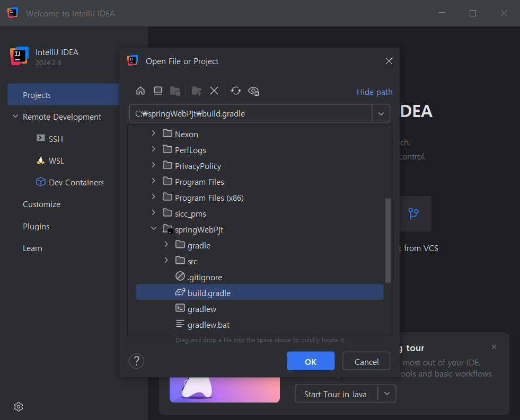This screenshot has height=420, width=520.
Task: Create new folder icon
Action: pyautogui.click(x=197, y=91)
